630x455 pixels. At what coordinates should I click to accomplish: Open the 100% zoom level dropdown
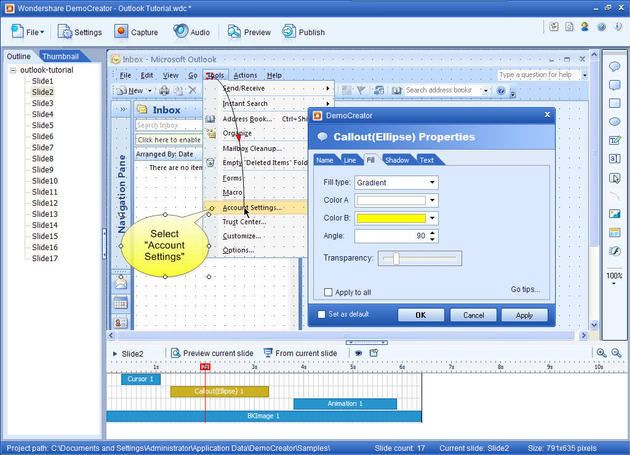[x=614, y=279]
